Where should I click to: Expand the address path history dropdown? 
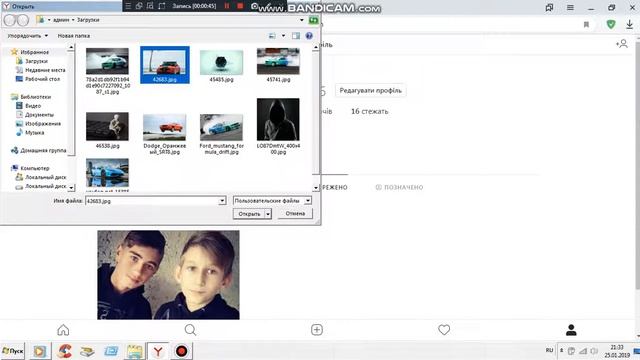[x=302, y=20]
